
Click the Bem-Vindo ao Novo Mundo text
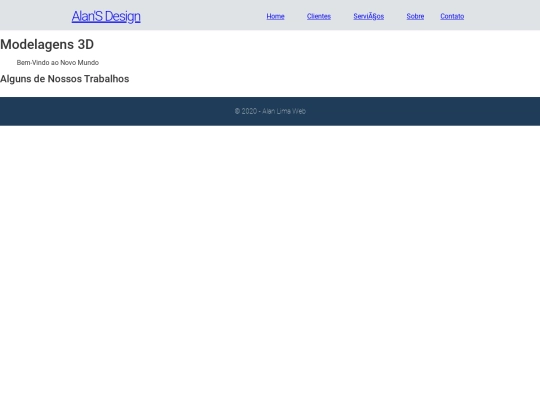click(58, 63)
